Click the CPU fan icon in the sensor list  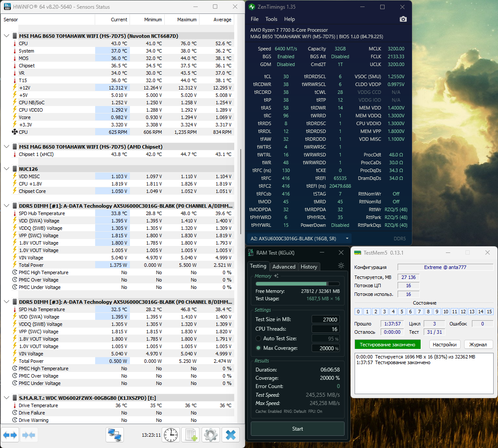click(x=15, y=132)
